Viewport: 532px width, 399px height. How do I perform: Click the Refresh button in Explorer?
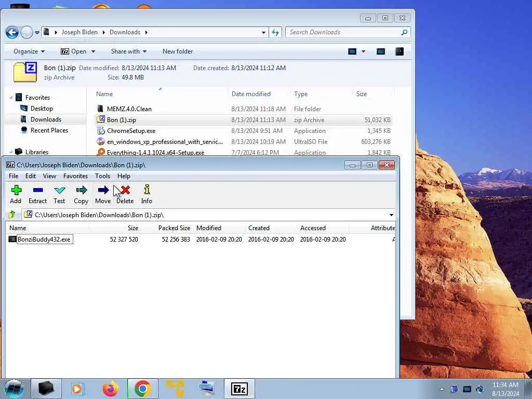275,33
